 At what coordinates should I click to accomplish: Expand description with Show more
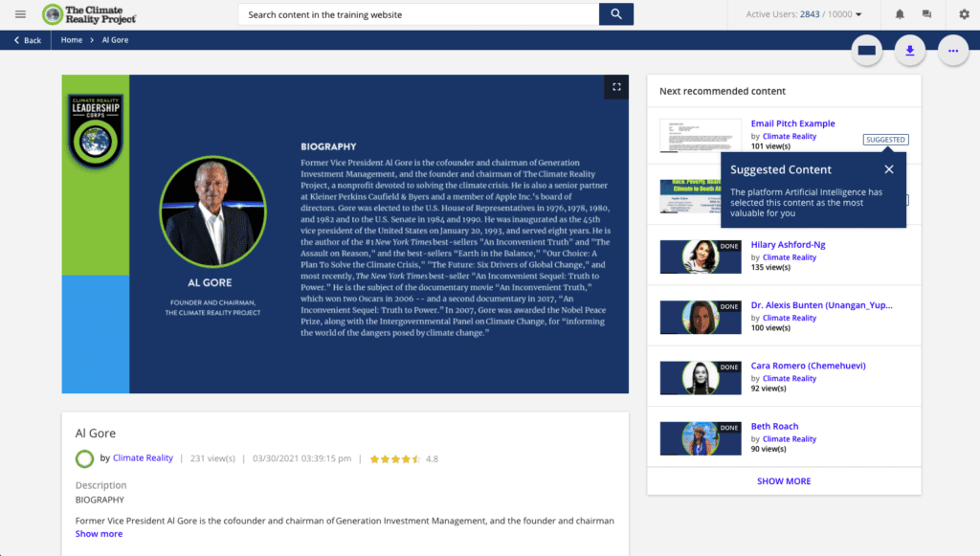tap(99, 534)
